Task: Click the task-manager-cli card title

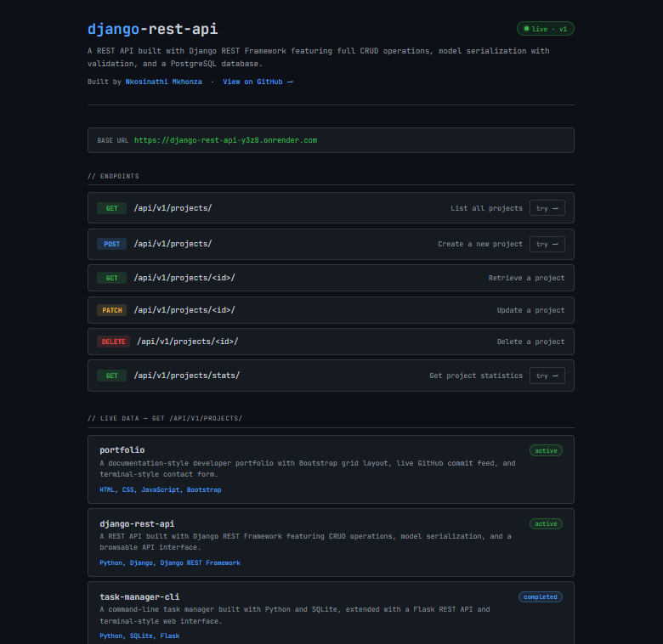Action: point(139,596)
